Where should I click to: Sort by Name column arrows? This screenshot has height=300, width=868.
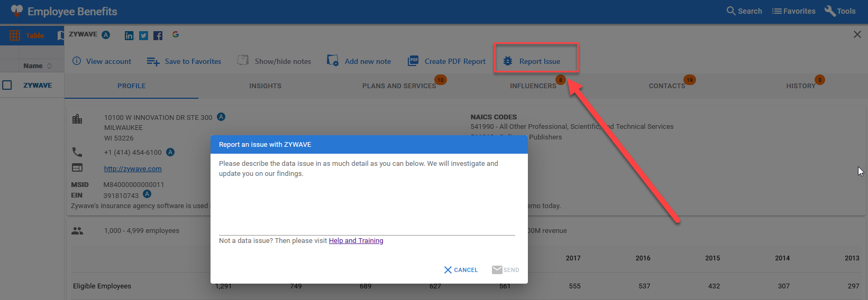tap(50, 66)
